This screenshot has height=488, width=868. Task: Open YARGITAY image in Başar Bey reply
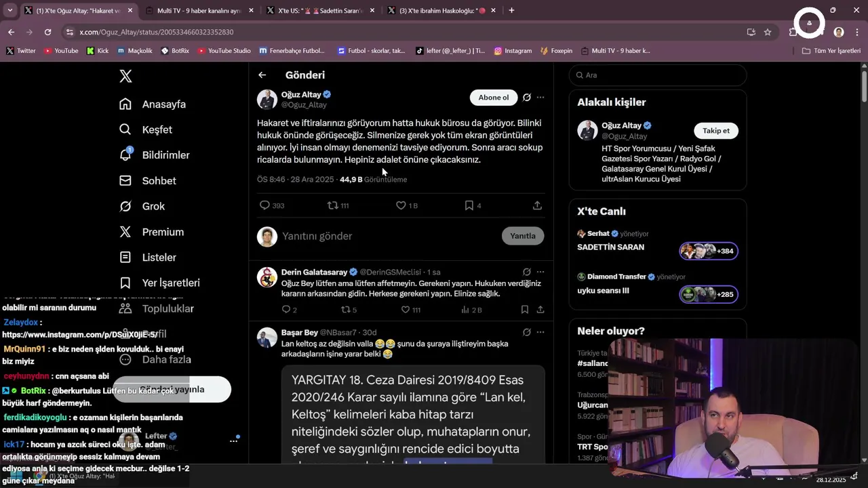[x=413, y=415]
